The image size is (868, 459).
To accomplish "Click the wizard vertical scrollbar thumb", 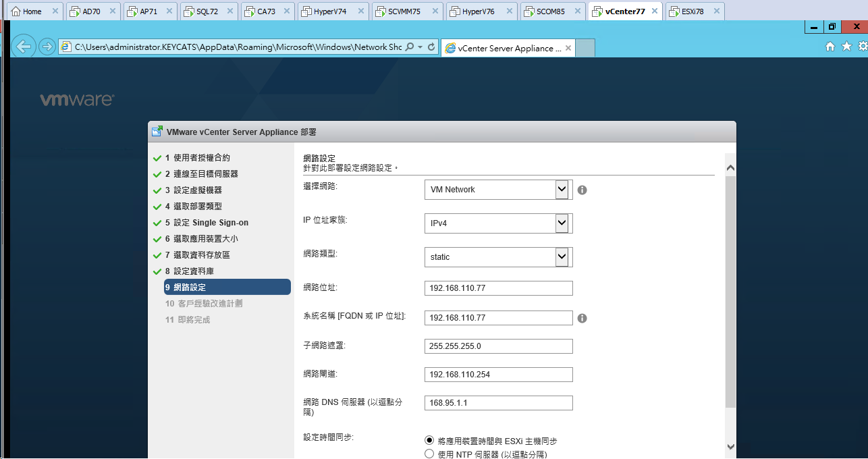I will tap(730, 292).
